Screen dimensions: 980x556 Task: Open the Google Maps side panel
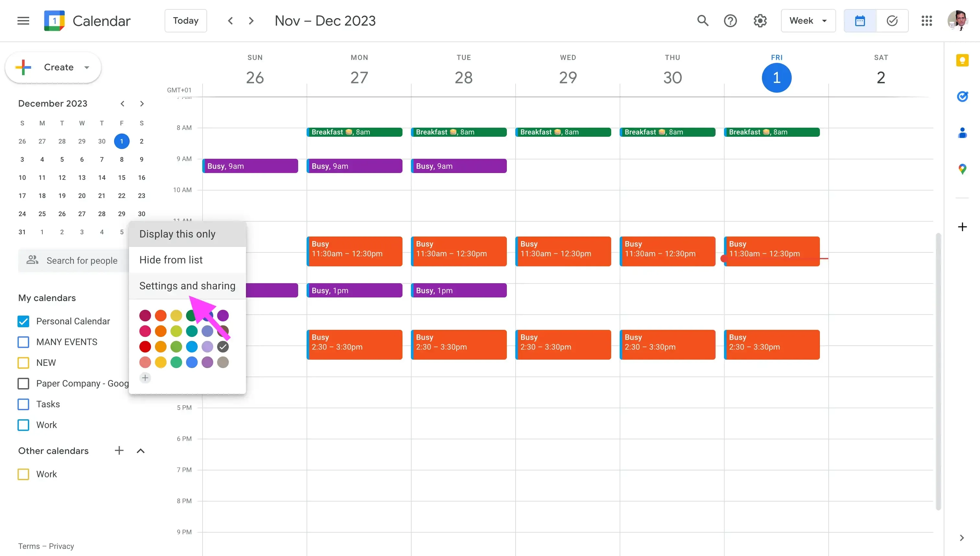963,168
